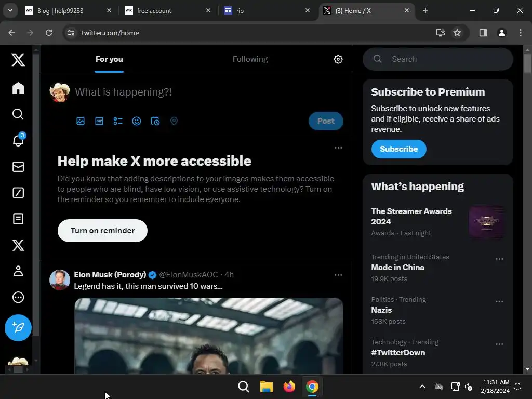
Task: Open Premium X icon in sidebar
Action: (18, 245)
